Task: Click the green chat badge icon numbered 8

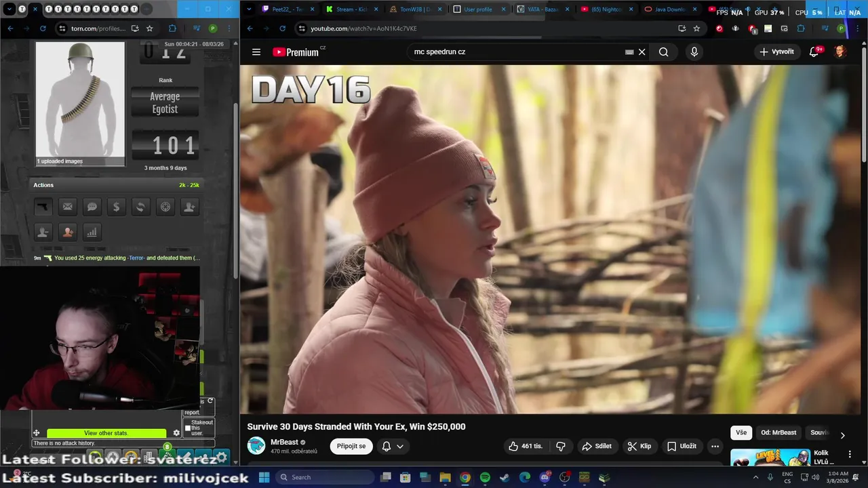Action: pyautogui.click(x=167, y=448)
